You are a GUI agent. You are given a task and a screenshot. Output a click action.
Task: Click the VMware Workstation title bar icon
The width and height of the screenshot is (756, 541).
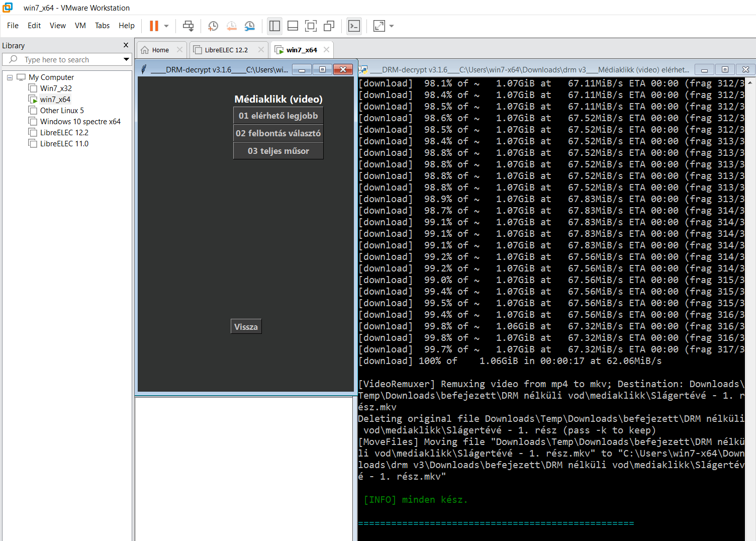(8, 8)
